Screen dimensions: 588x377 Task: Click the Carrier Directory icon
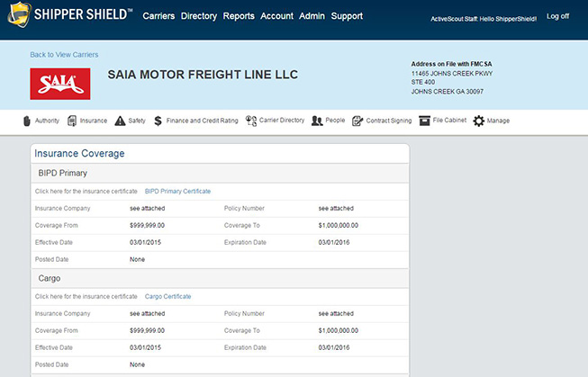pyautogui.click(x=251, y=121)
